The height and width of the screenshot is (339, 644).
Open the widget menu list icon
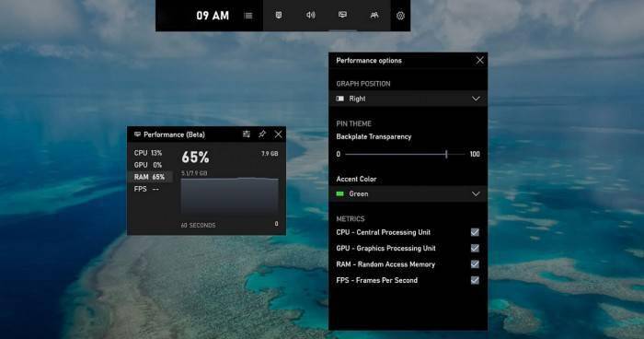pos(248,16)
